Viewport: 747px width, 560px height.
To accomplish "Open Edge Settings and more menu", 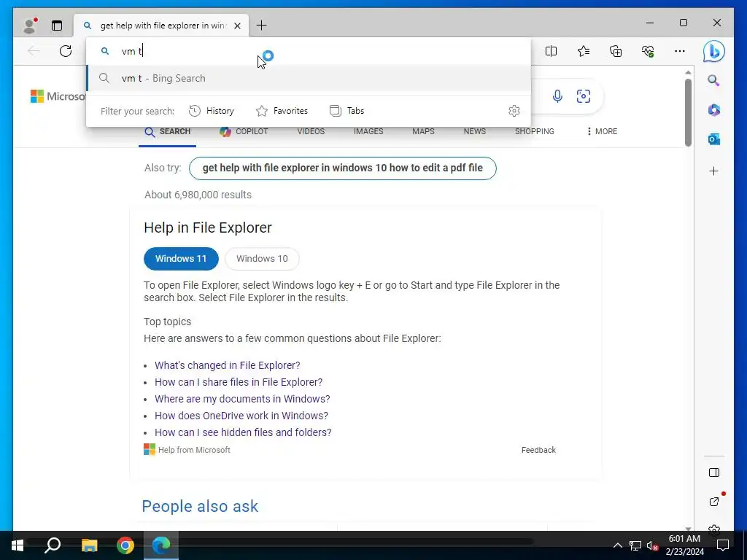I will point(680,51).
